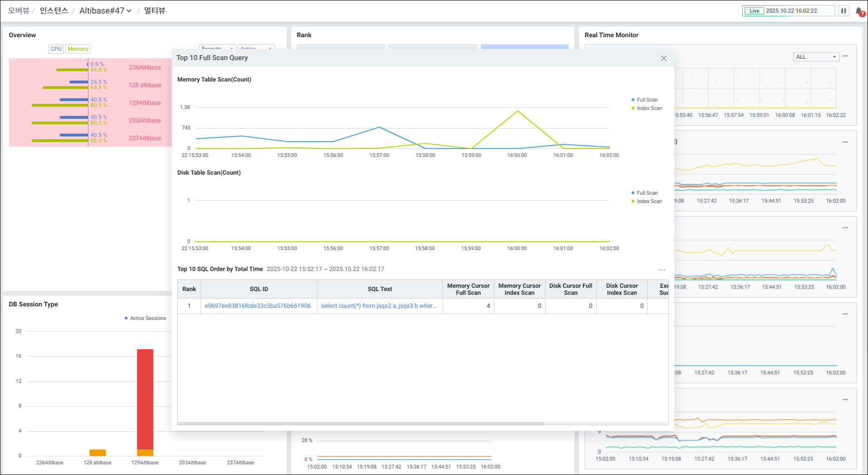Go to 인스턴스 breadcrumb
868x475 pixels.
(x=54, y=11)
